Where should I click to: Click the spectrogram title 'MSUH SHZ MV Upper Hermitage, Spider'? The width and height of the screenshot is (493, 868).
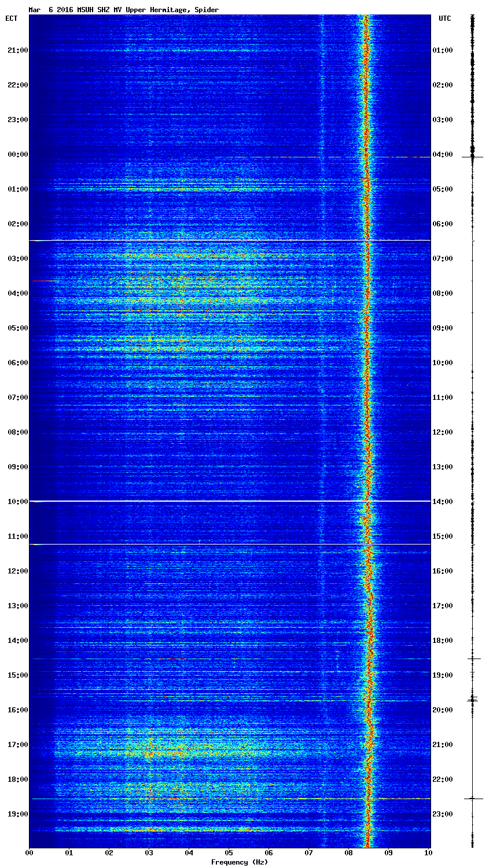(148, 10)
